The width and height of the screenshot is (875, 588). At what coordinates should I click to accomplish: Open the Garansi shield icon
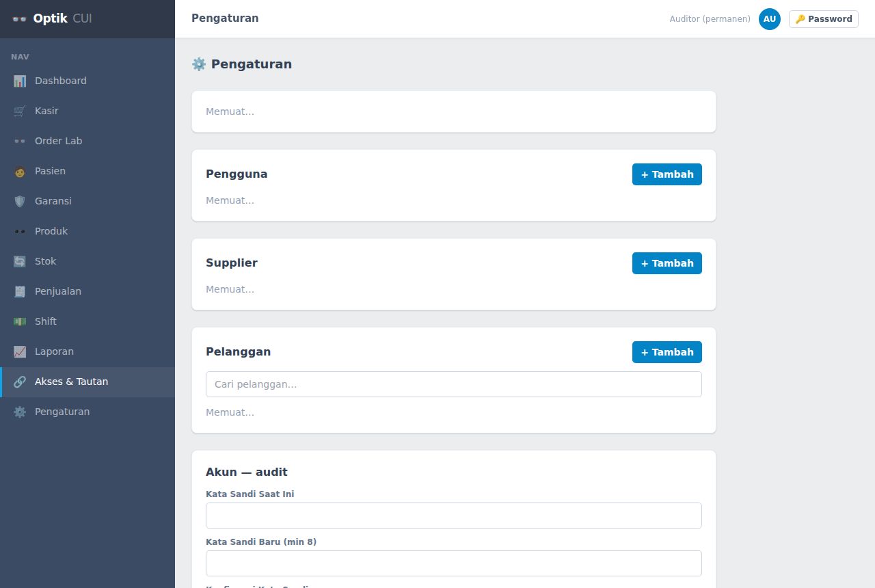20,201
